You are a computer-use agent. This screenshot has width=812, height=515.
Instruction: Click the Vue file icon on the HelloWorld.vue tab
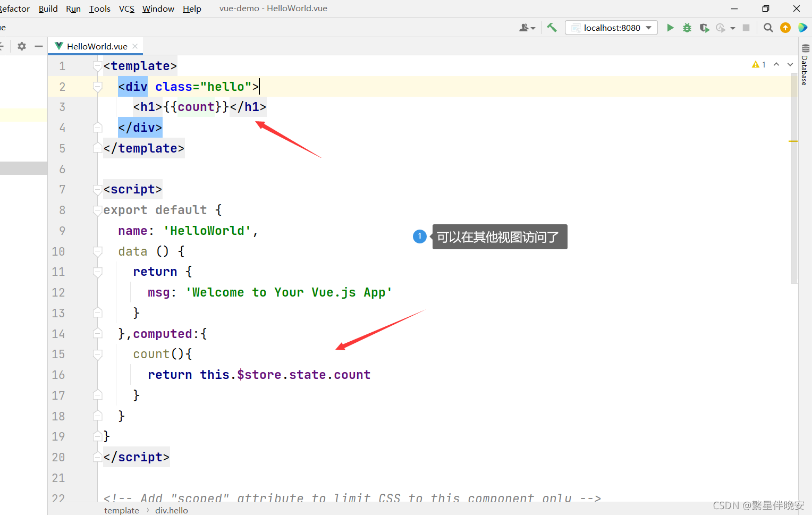(59, 46)
